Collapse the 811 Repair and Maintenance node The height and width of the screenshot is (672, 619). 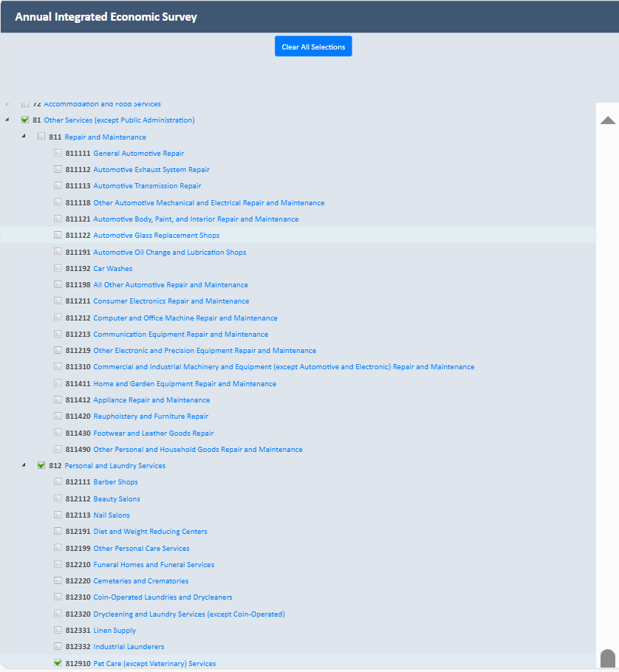click(x=24, y=137)
